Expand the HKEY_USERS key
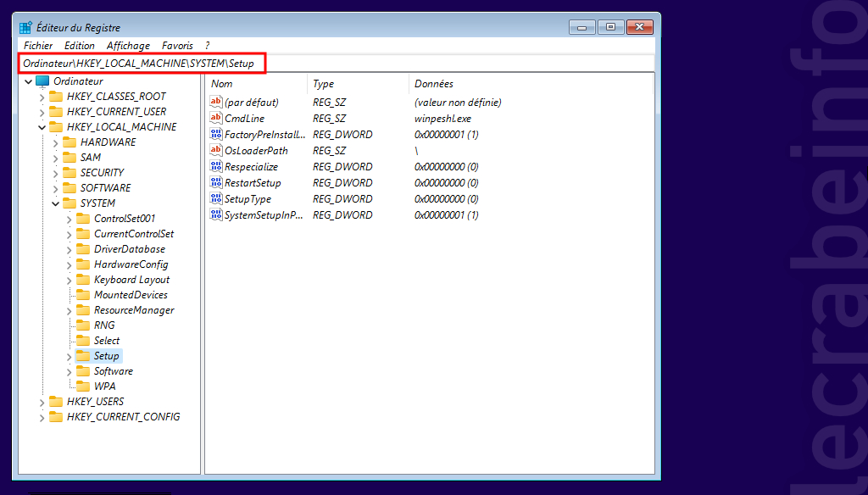The width and height of the screenshot is (868, 495). point(42,402)
